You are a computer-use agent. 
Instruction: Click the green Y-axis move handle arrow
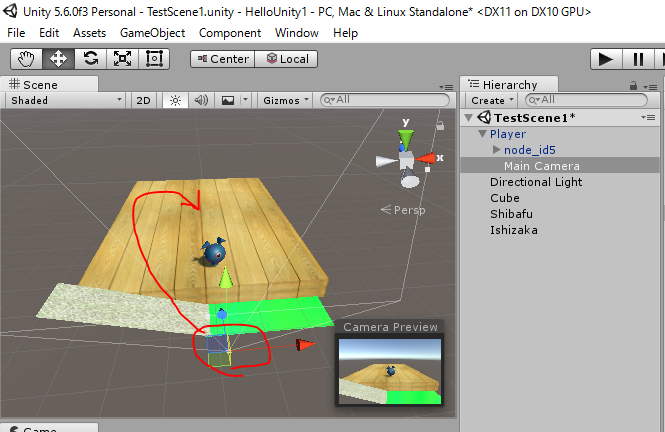click(x=226, y=277)
